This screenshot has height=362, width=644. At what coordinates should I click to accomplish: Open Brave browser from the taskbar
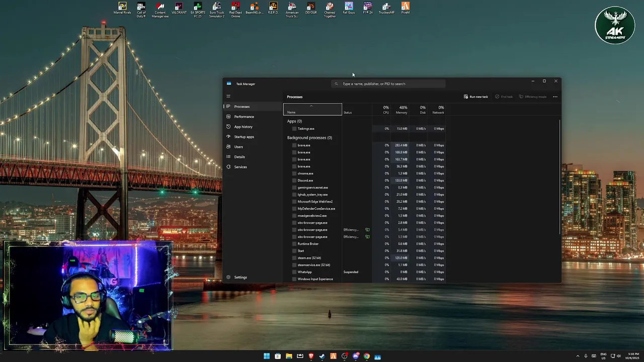pos(311,356)
